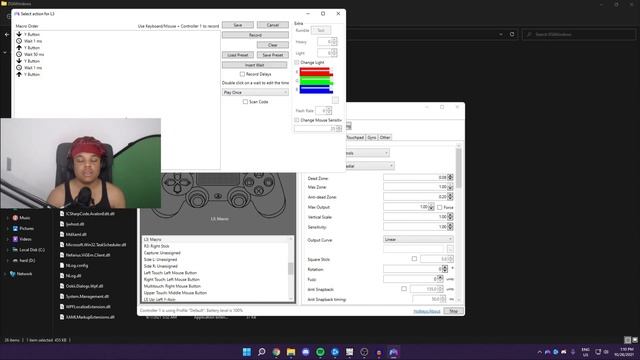Enable Change Light checkbox

(x=297, y=62)
